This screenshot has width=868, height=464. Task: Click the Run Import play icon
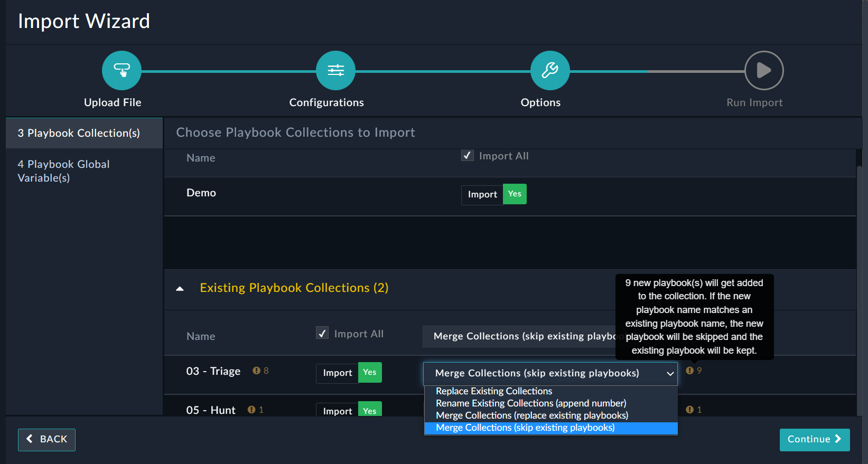(x=764, y=70)
